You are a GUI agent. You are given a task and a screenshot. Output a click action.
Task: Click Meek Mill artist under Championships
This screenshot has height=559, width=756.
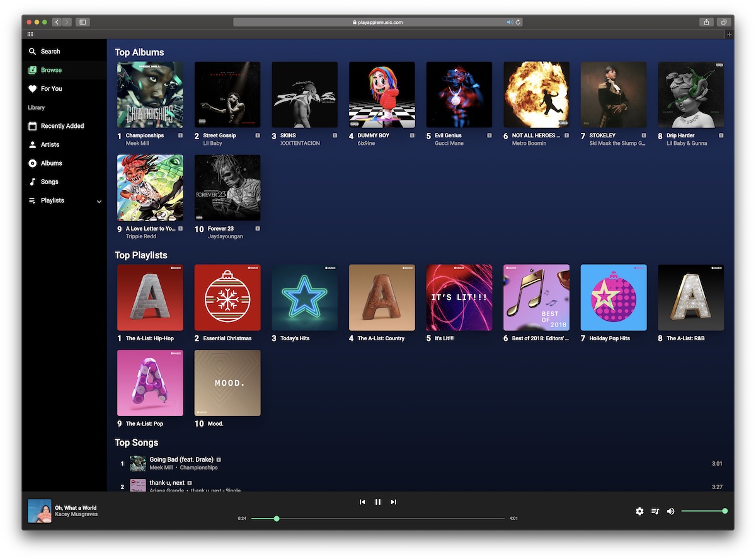pyautogui.click(x=139, y=143)
